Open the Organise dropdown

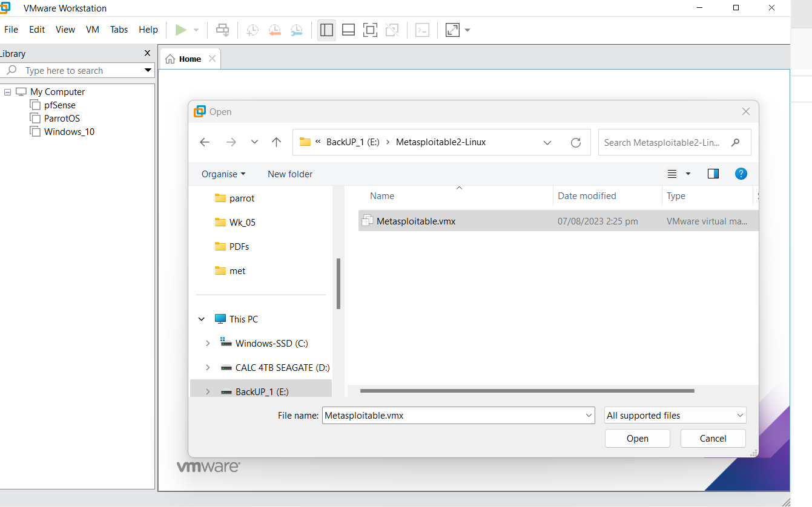(223, 174)
